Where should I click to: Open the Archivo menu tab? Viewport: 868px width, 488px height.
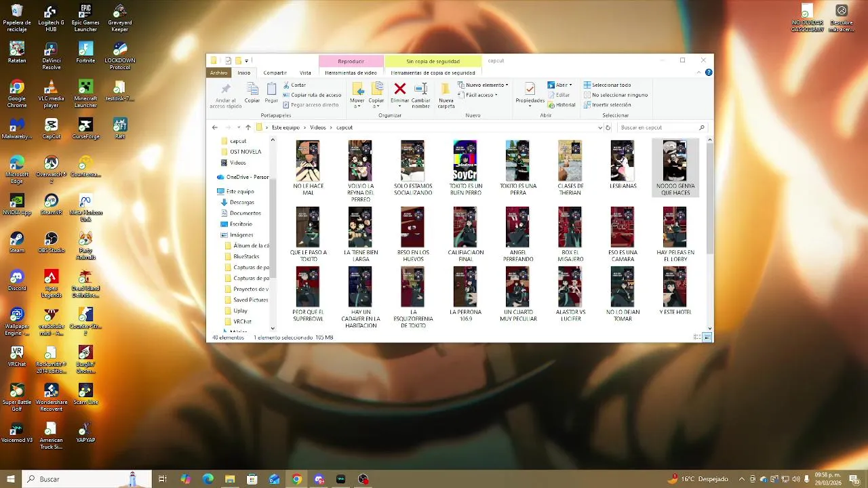tap(218, 73)
